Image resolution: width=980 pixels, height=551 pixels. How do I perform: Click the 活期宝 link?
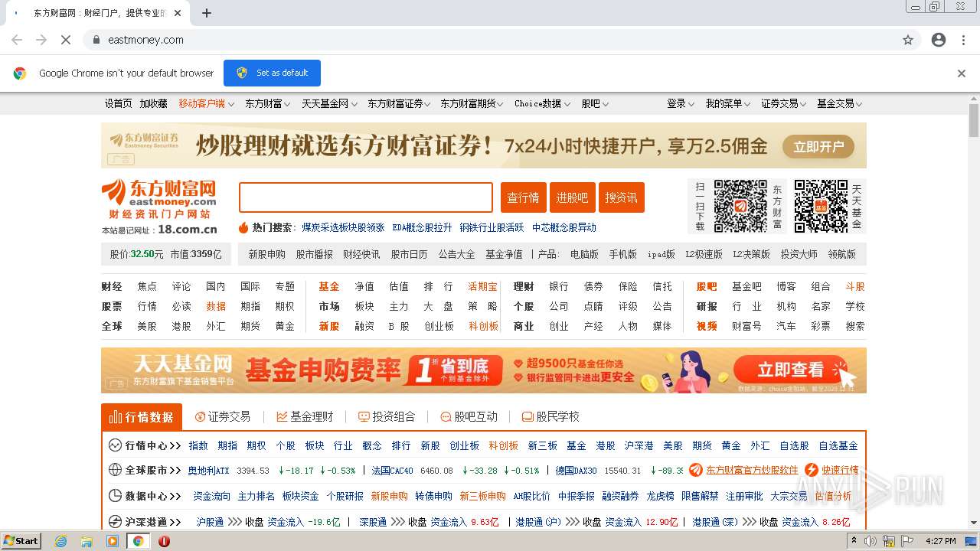[x=483, y=286]
